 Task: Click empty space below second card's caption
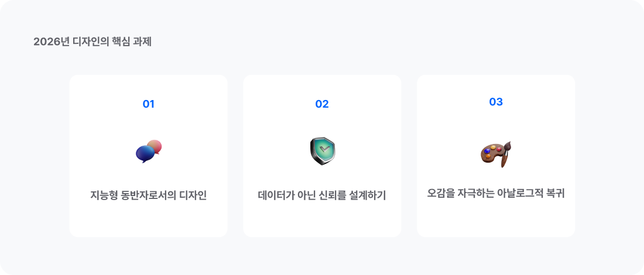pyautogui.click(x=322, y=220)
